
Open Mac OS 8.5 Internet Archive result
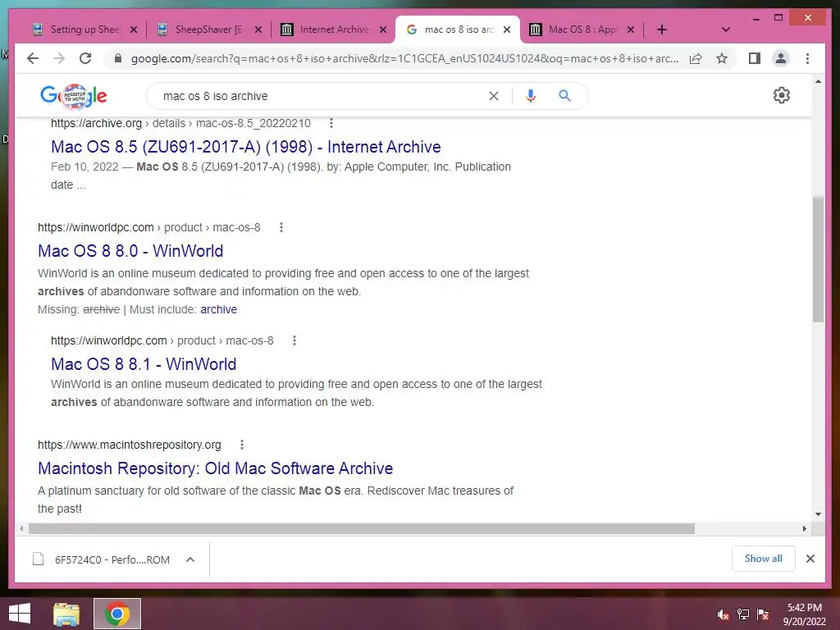point(246,147)
